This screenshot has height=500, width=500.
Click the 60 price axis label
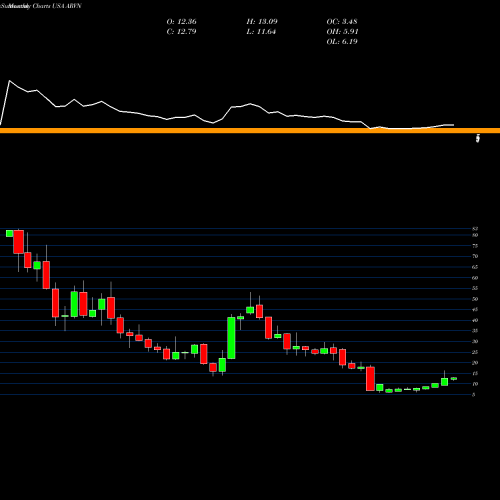(x=475, y=278)
